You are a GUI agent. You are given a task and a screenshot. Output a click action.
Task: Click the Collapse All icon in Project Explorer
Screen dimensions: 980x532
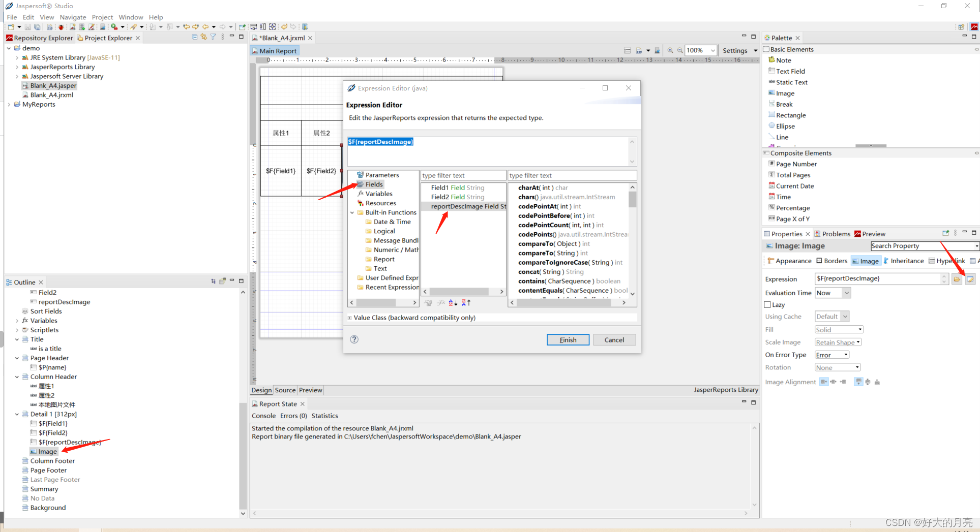click(x=195, y=37)
